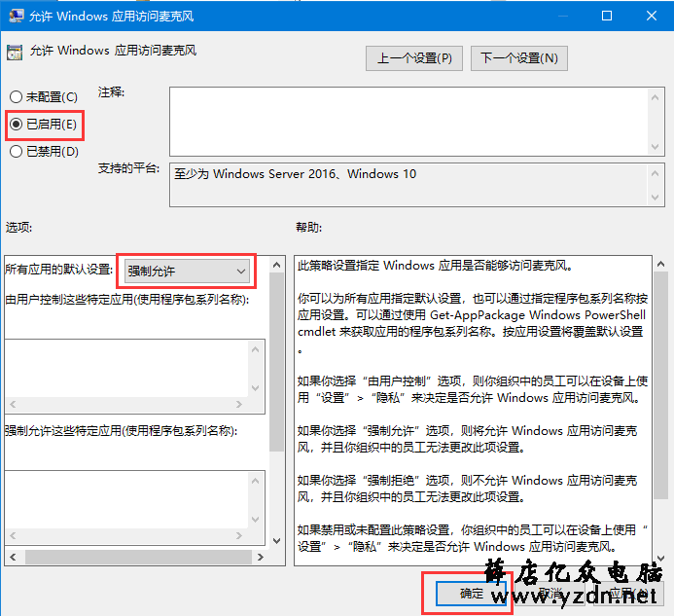Image resolution: width=674 pixels, height=616 pixels.
Task: Click the policy icon beside the setting title
Action: 15,52
